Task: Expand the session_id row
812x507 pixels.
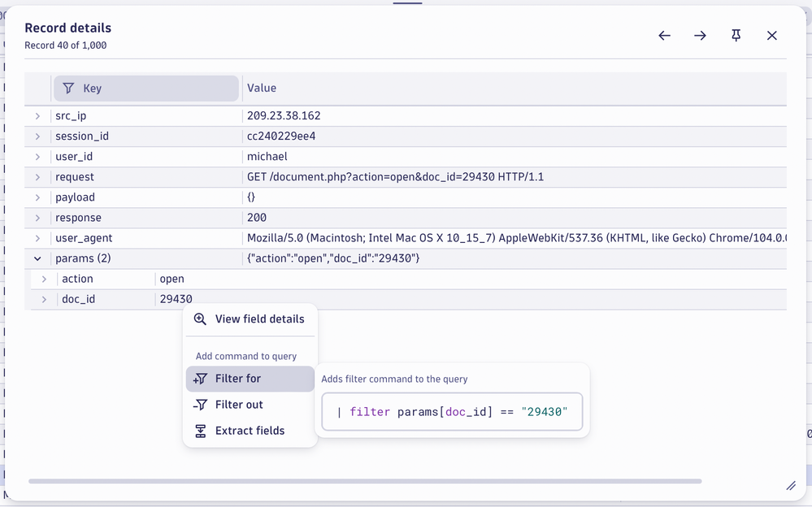Action: [37, 136]
